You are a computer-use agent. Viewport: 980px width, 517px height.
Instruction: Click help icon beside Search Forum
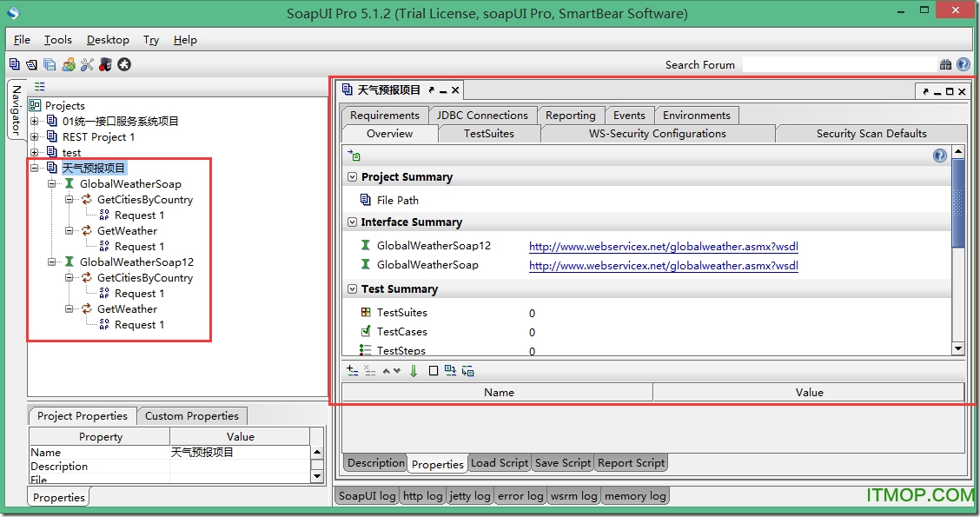[963, 64]
